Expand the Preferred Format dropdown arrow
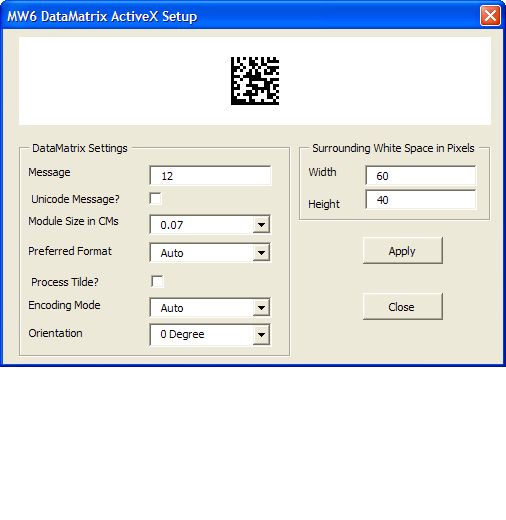The image size is (506, 520). click(x=261, y=252)
